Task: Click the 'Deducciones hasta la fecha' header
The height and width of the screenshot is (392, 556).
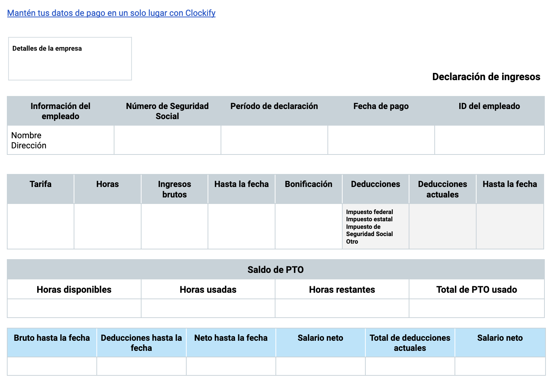Action: [142, 343]
